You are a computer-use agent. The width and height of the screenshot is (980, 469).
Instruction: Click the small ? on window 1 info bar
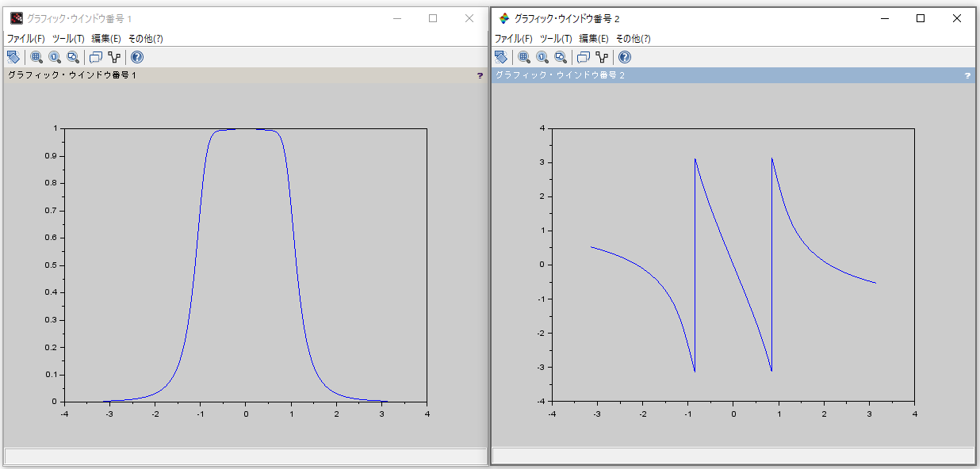point(480,75)
